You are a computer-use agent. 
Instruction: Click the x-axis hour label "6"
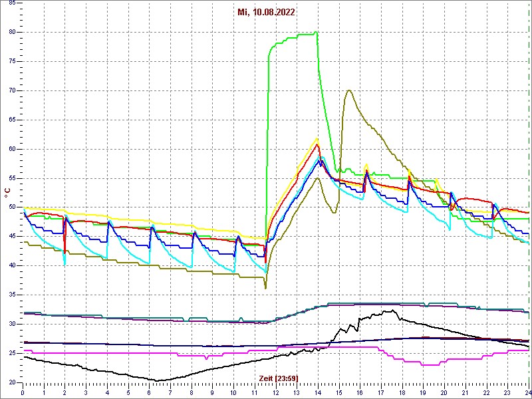pos(149,392)
